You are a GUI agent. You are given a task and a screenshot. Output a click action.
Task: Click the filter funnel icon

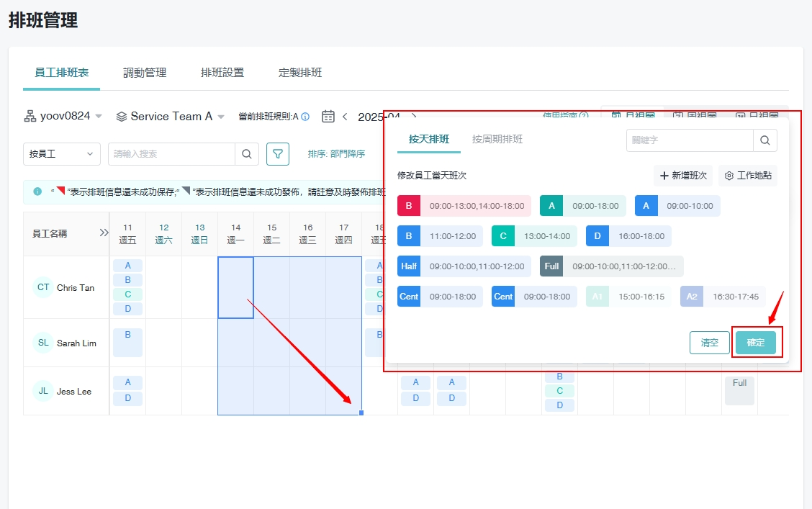(278, 153)
